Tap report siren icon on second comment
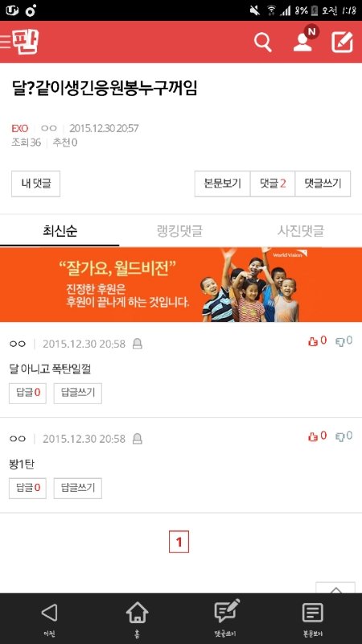 [138, 439]
